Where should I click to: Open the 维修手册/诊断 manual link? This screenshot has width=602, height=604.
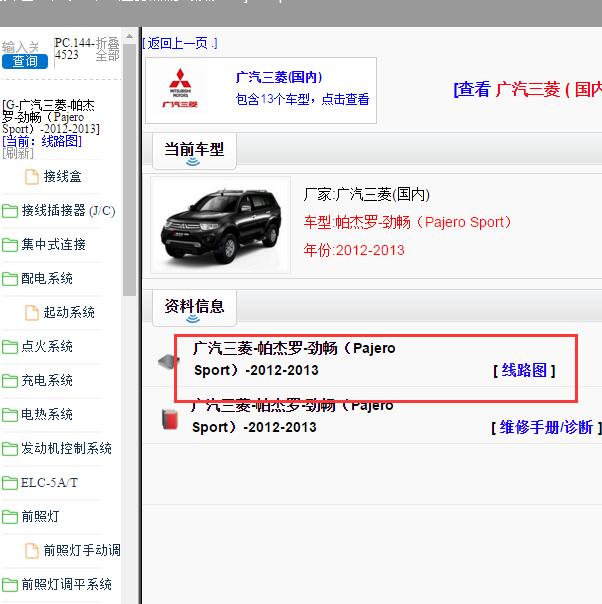tap(546, 428)
